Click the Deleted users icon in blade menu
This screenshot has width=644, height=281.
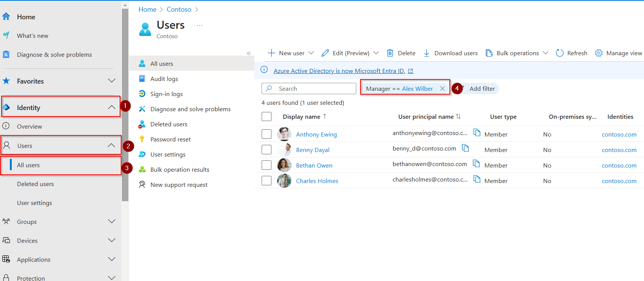(142, 124)
